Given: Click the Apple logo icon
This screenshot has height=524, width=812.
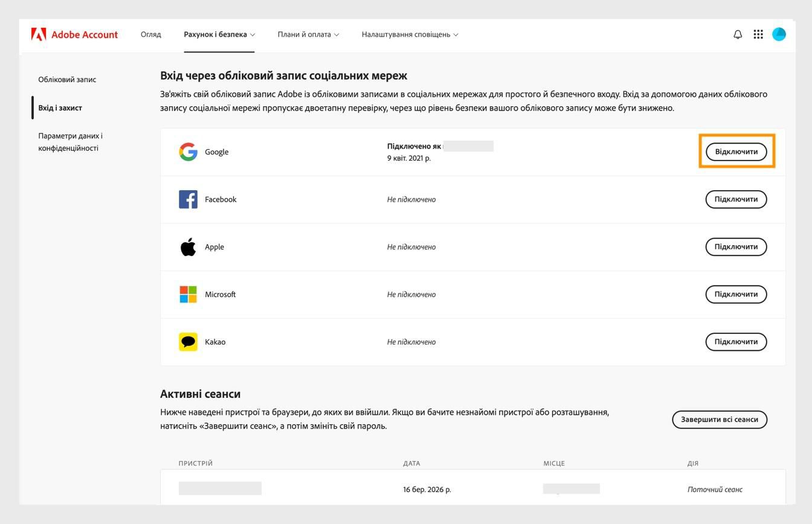Looking at the screenshot, I should (188, 247).
